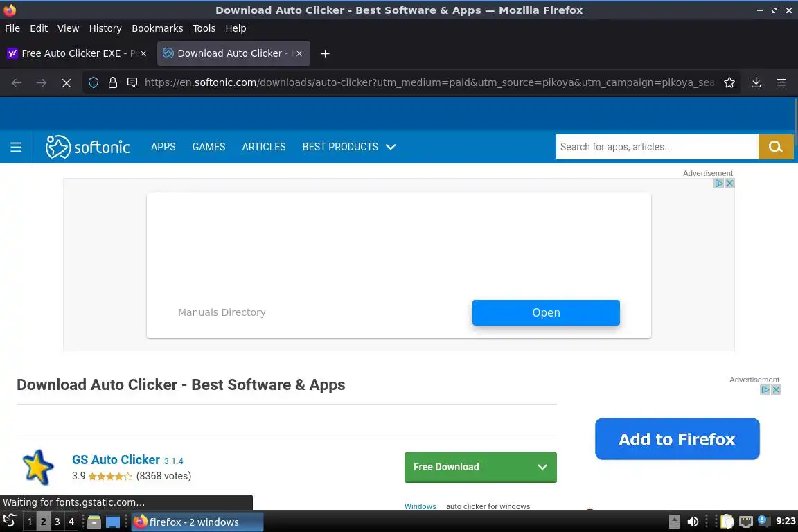Close the Download Auto Clicker tab
Viewport: 798px width, 532px height.
tap(299, 53)
